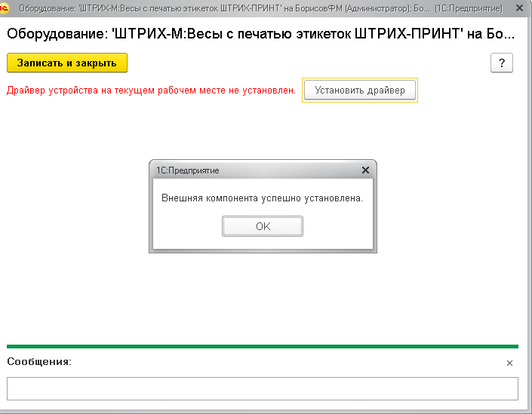Select the red driver not installed warning text
This screenshot has height=414, width=532.
pyautogui.click(x=151, y=90)
